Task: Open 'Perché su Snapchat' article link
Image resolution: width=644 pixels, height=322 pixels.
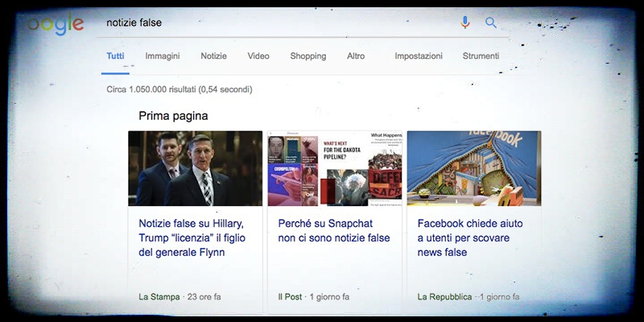Action: [x=333, y=230]
